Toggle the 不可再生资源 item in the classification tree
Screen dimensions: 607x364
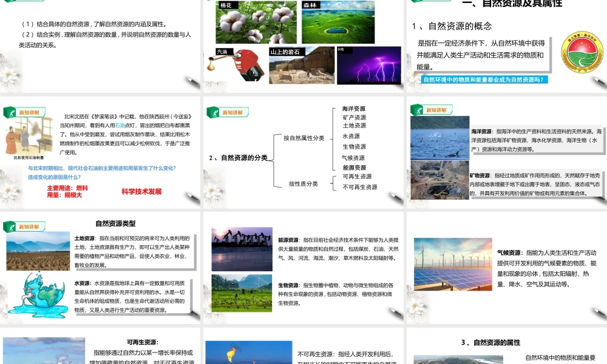pyautogui.click(x=359, y=187)
